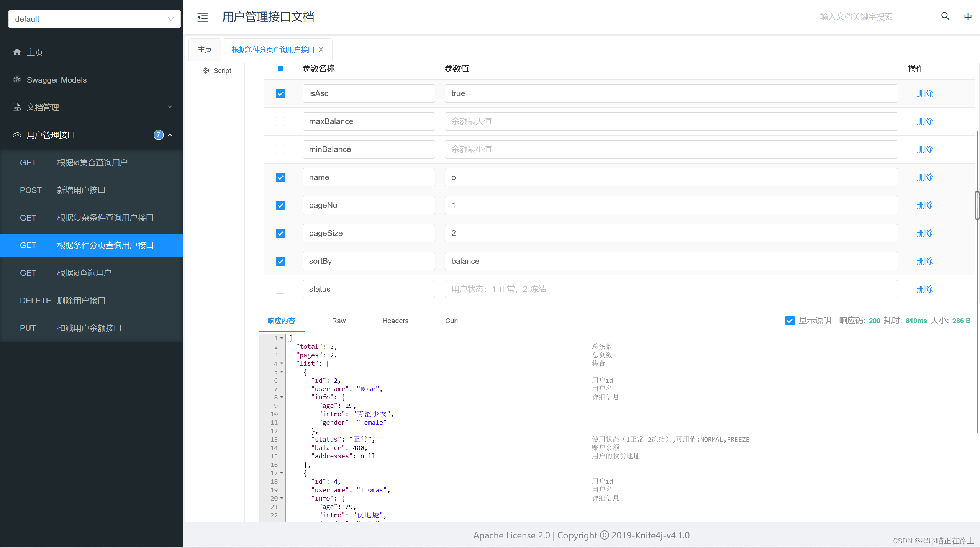This screenshot has width=980, height=548.
Task: Switch to the Raw response tab
Action: 338,321
